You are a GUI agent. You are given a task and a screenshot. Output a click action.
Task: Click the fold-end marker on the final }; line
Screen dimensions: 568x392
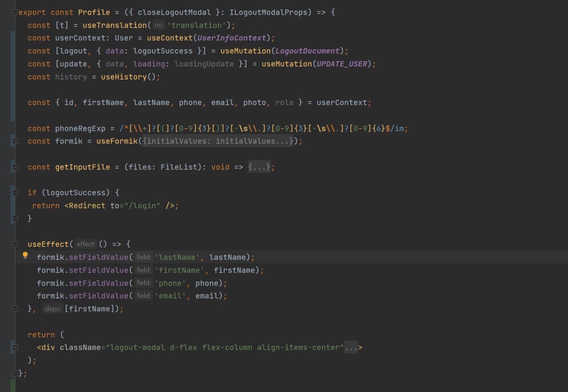pyautogui.click(x=15, y=373)
